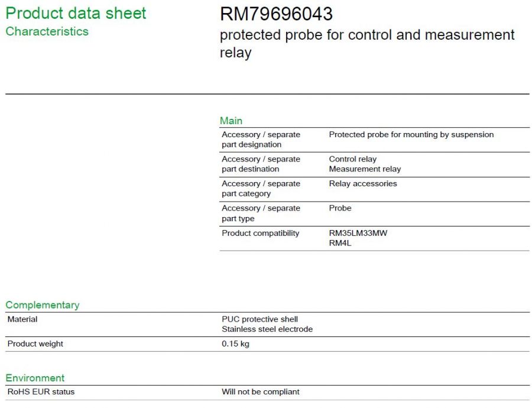Viewport: 532px width, 408px height.
Task: Click the weight value '0.15 kg'
Action: coord(235,344)
